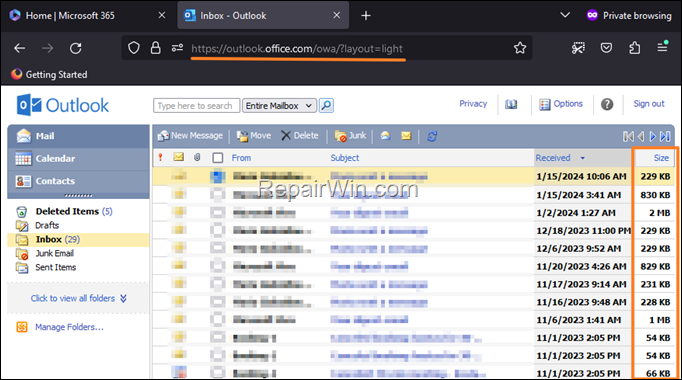
Task: Click the Sign out link
Action: point(649,103)
